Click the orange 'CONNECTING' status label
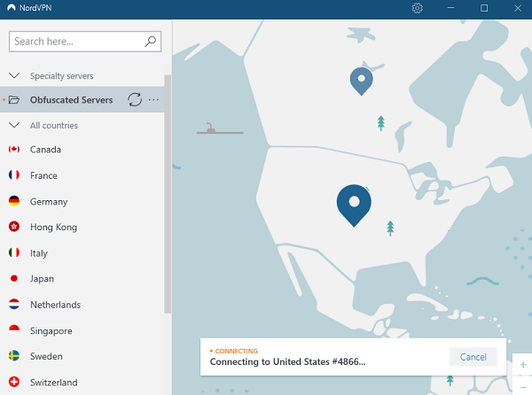This screenshot has width=532, height=395. (237, 351)
